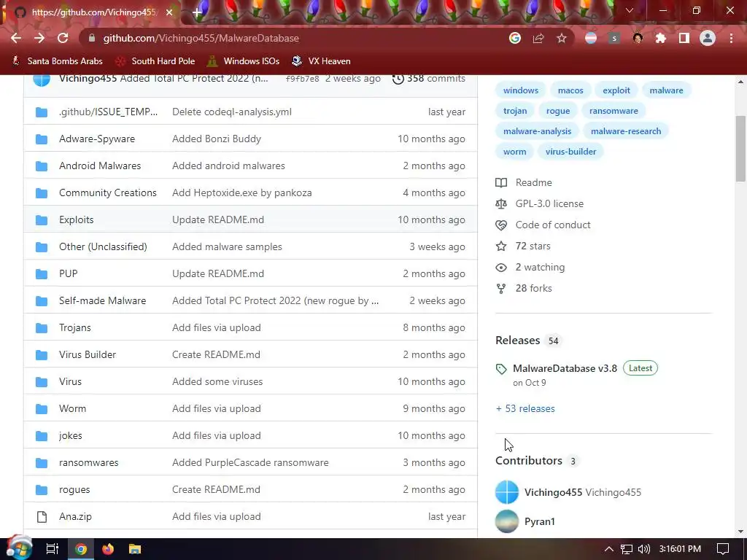Open the Santa Bombs Arabs bookmark
The height and width of the screenshot is (560, 747).
(58, 61)
